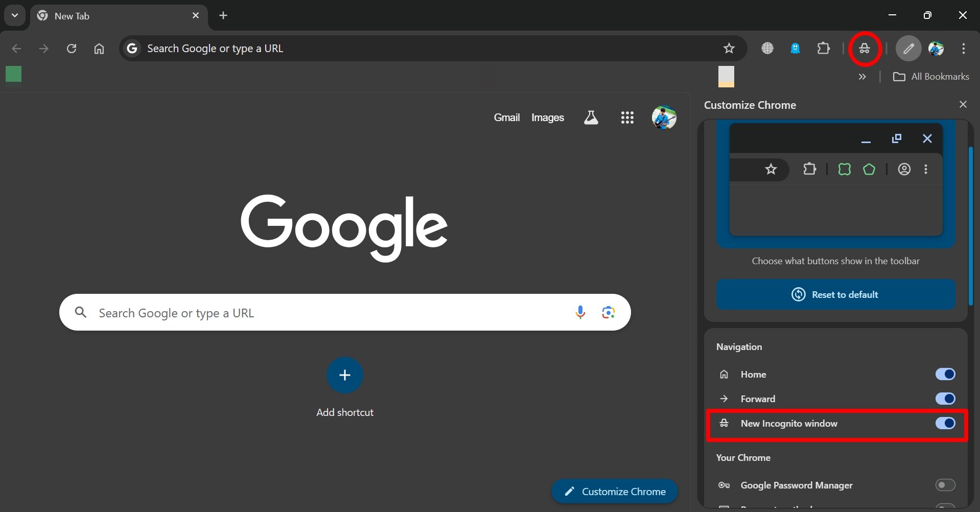
Task: Open the Extensions puzzle icon
Action: 823,49
